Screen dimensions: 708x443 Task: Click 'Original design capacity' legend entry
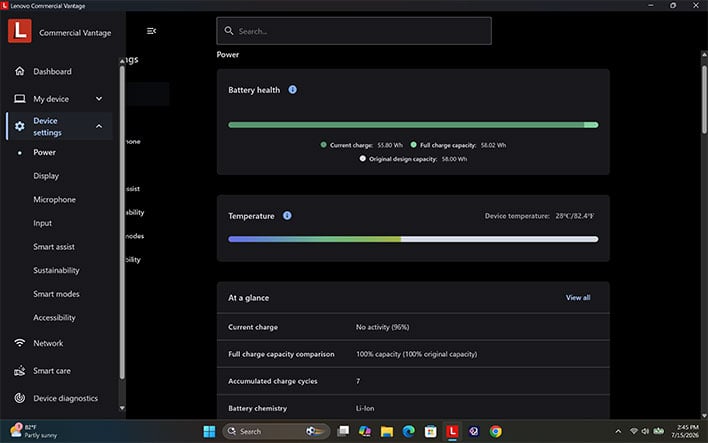[413, 159]
